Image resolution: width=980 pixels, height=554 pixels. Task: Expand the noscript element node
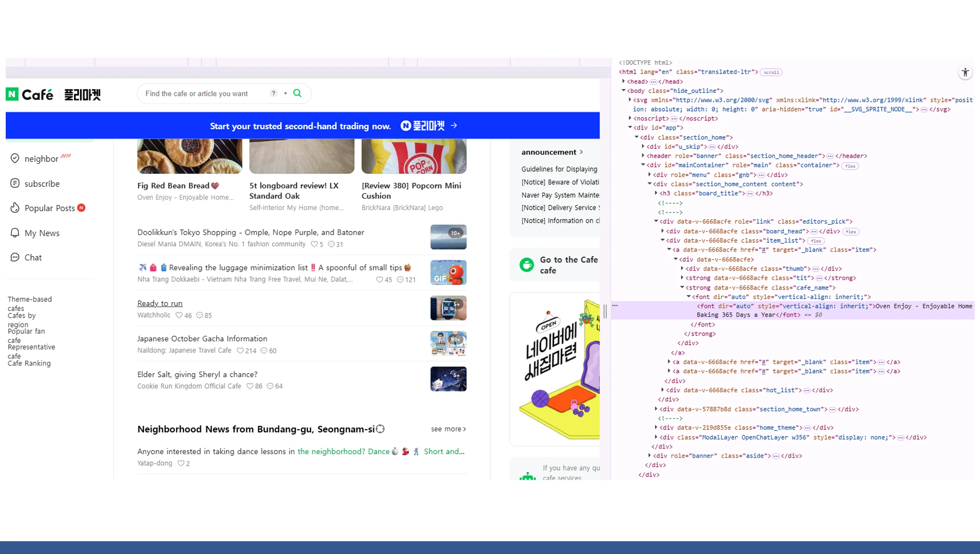click(x=630, y=119)
